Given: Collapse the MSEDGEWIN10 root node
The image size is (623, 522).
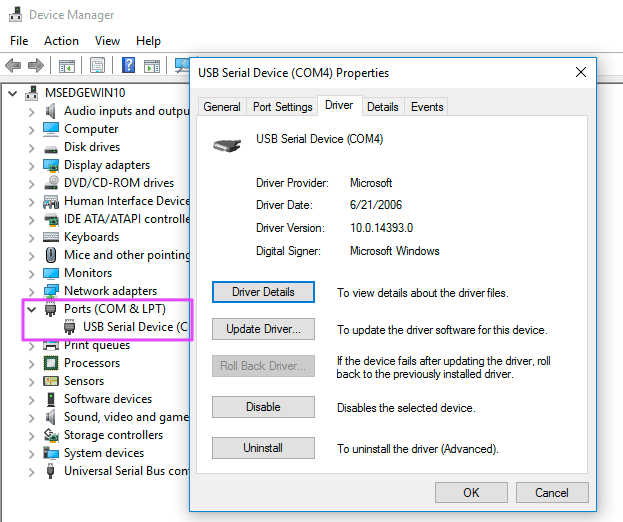Looking at the screenshot, I should (13, 94).
